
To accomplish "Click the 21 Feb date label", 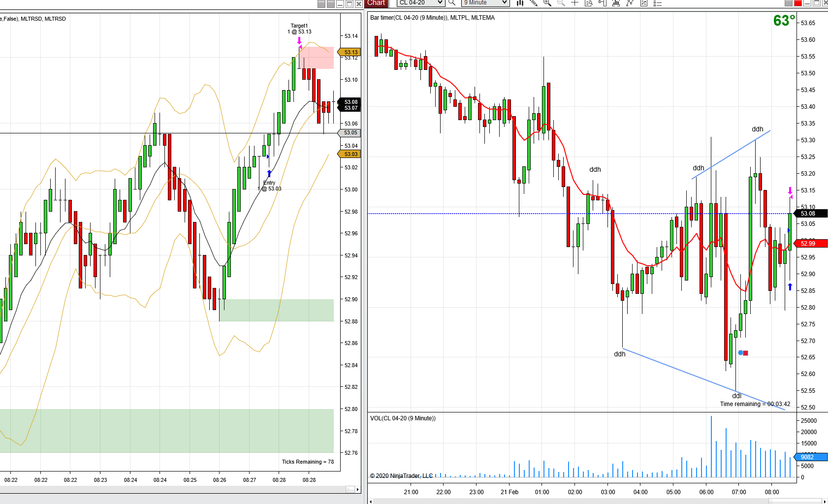I will [x=510, y=492].
